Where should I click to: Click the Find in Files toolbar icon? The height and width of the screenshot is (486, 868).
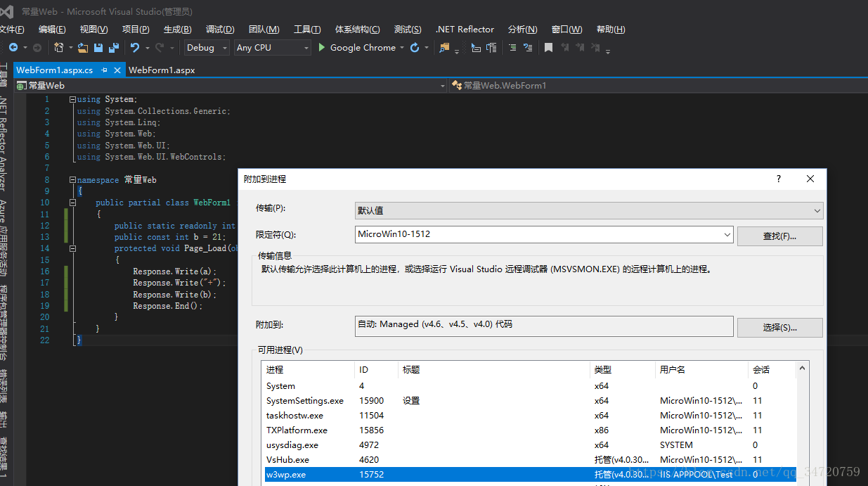[444, 47]
